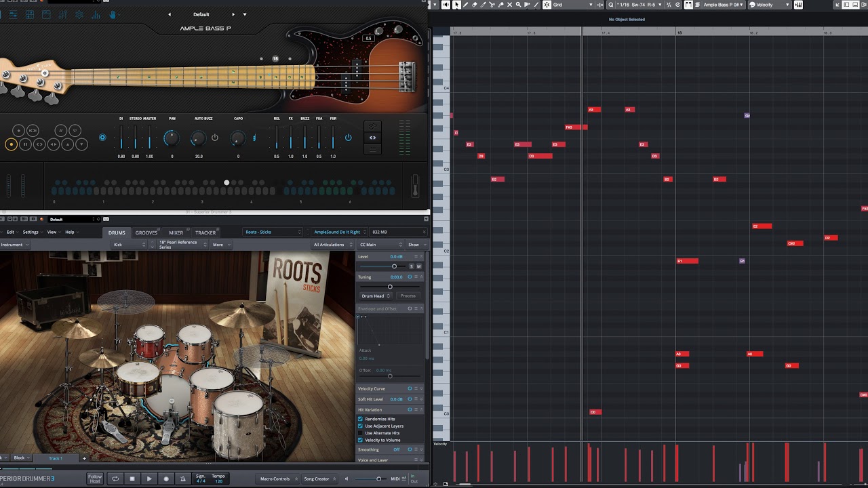Toggle the Velocity Curve power icon
The image size is (868, 488).
pos(410,388)
